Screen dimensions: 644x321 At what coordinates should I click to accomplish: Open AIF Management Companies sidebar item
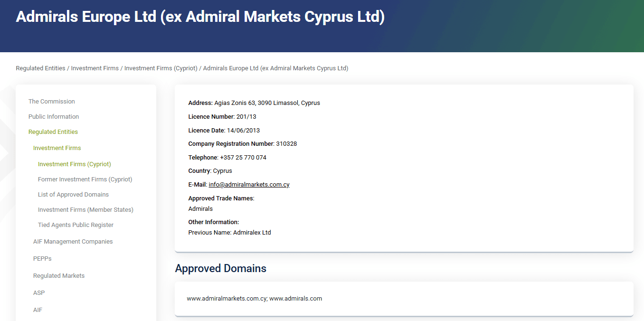pyautogui.click(x=73, y=242)
